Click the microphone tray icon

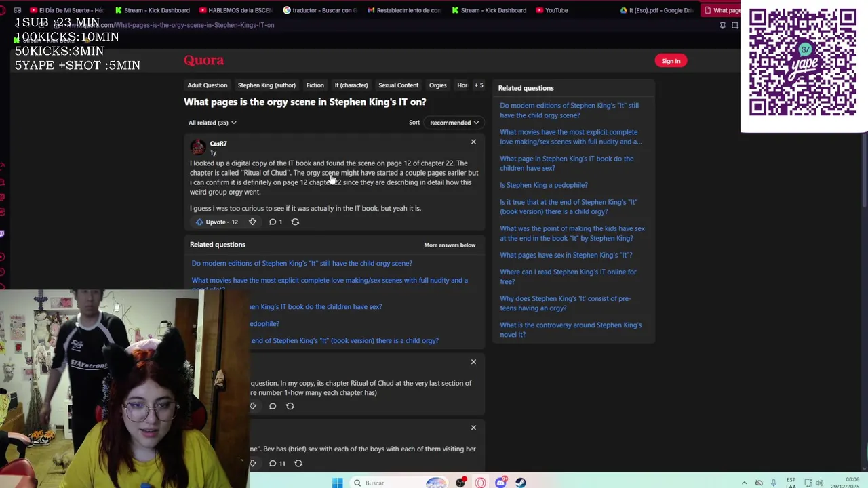coord(773,483)
